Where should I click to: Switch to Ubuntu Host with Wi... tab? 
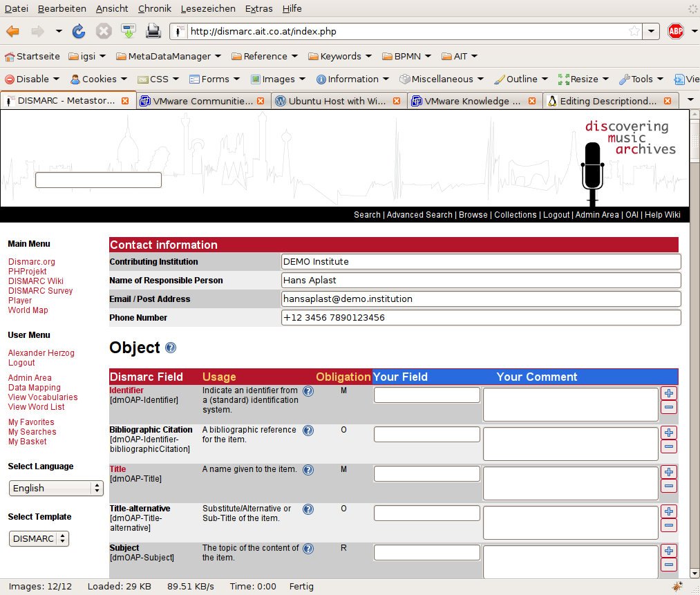338,101
